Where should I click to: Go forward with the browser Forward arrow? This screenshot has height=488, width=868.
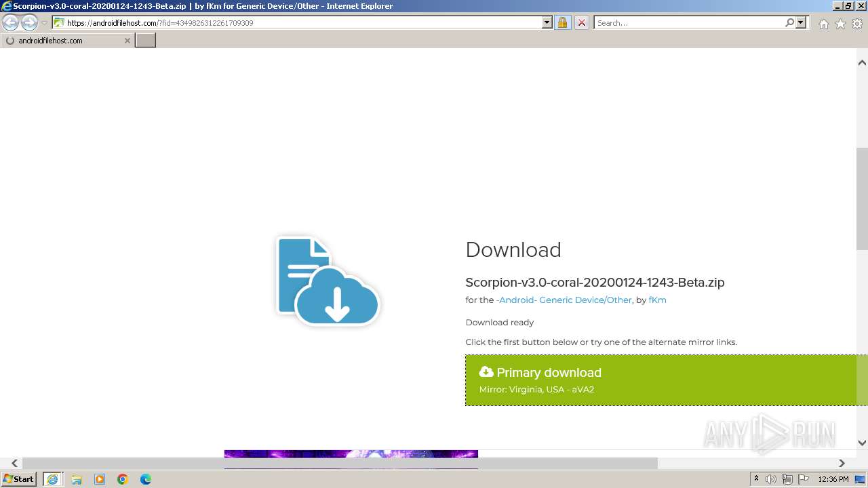coord(29,23)
